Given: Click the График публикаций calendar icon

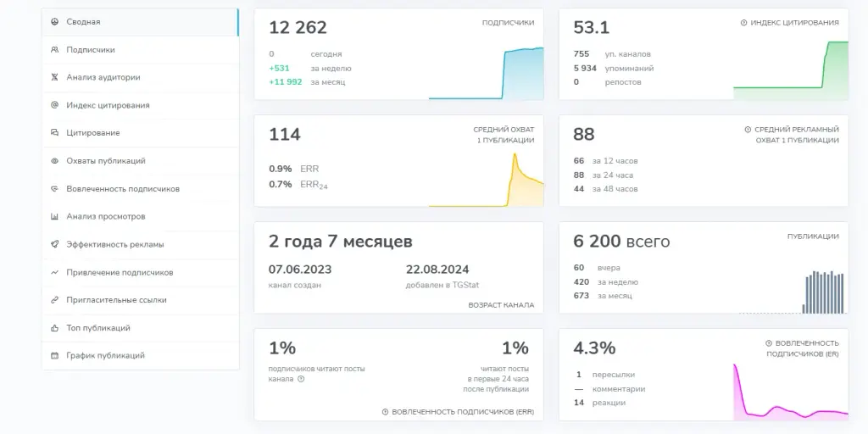Looking at the screenshot, I should (54, 355).
